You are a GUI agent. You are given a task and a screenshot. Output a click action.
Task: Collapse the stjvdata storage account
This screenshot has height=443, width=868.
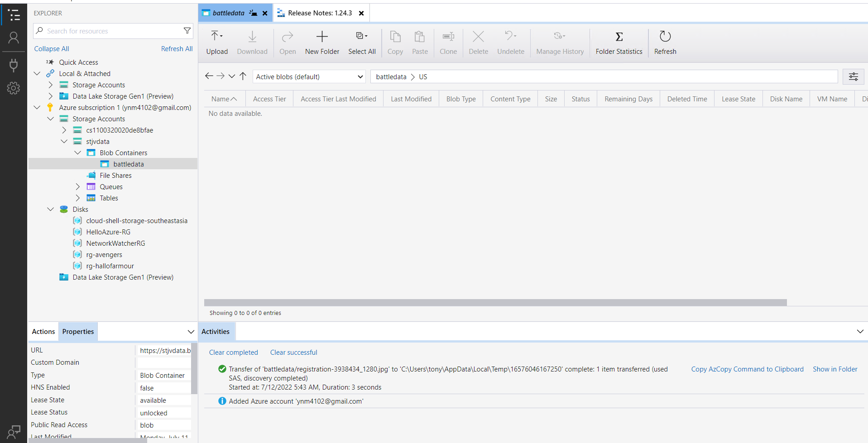tap(64, 141)
